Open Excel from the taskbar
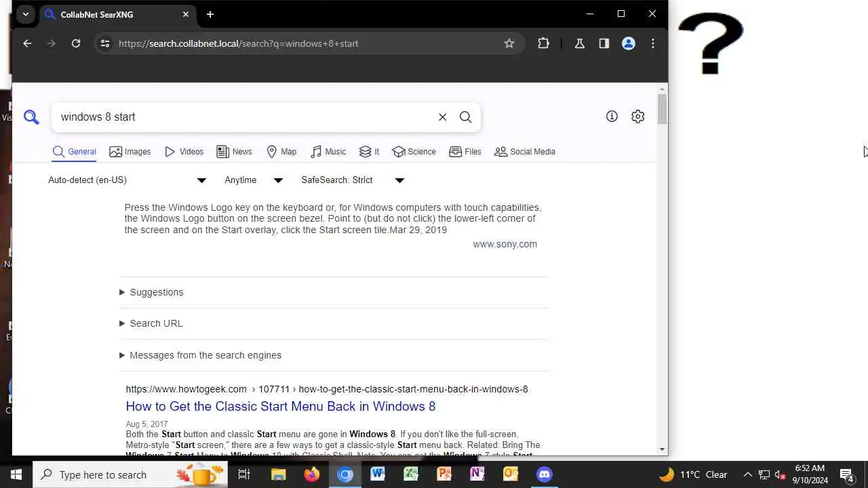 411,474
